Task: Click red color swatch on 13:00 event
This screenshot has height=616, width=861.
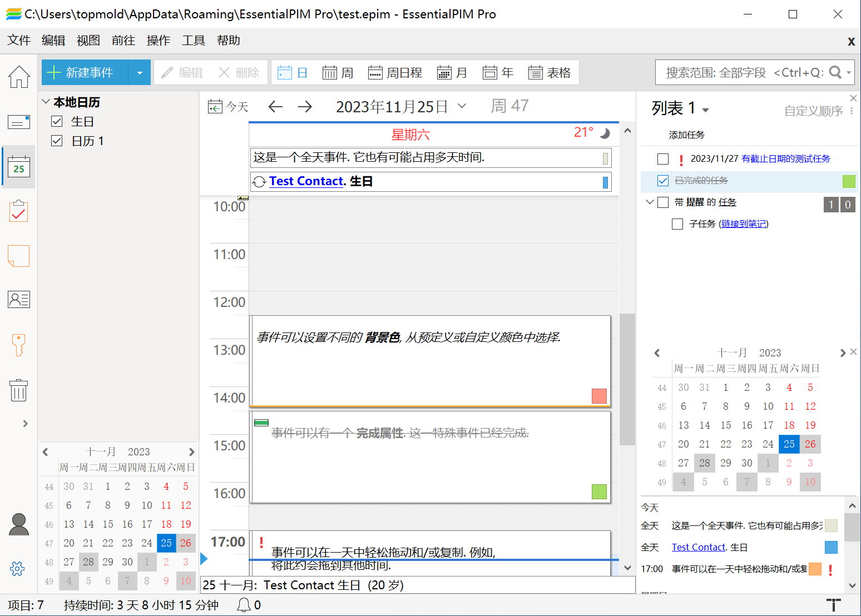Action: click(599, 396)
